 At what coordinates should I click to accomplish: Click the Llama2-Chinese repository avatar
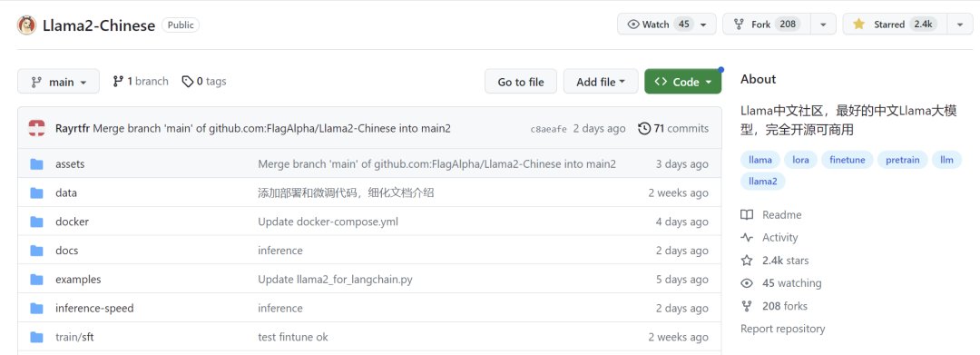point(27,25)
